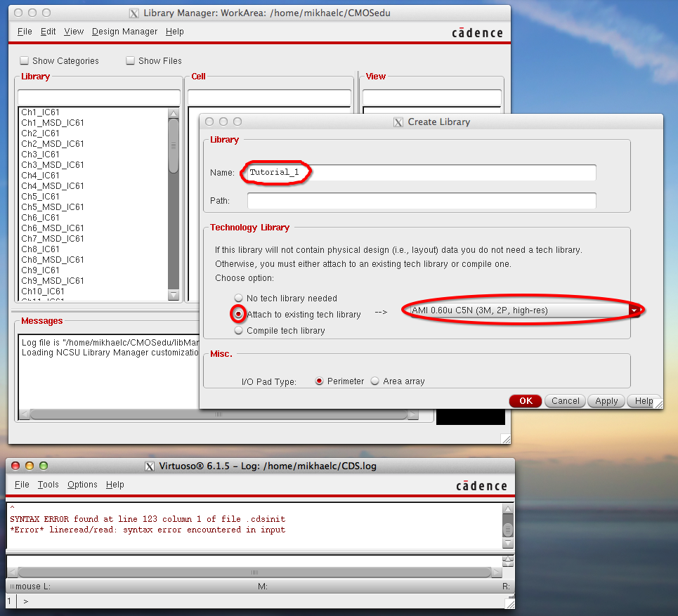Select Ch3_MSD_IC61 library
The width and height of the screenshot is (678, 616).
[x=52, y=164]
